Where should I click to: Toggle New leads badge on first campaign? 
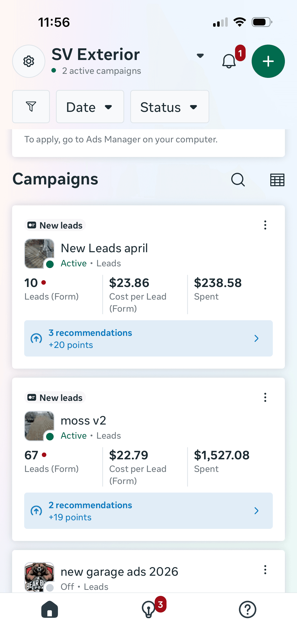(55, 225)
